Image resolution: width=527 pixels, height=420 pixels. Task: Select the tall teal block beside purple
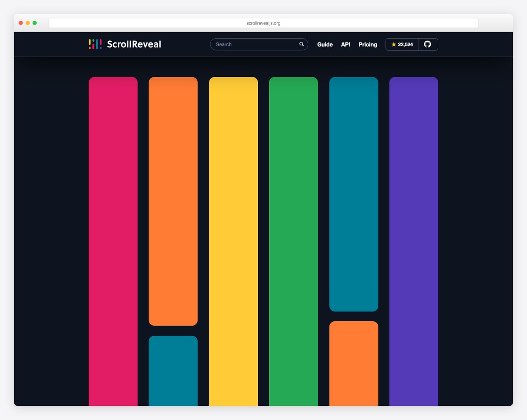coord(354,194)
